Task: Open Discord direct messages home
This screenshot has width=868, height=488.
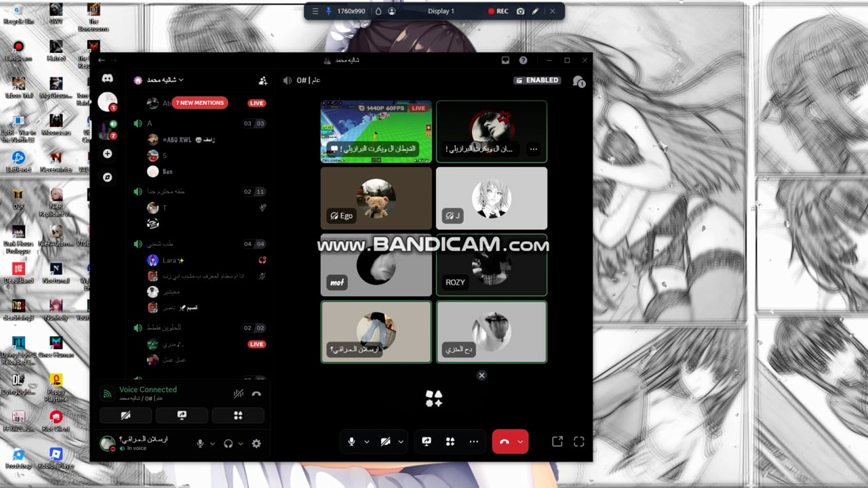Action: 107,79
